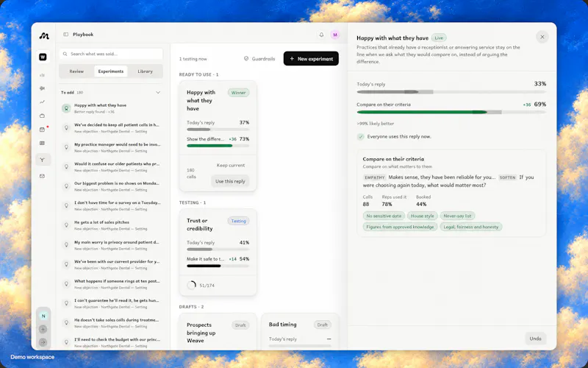
Task: Click lightbulb icon for 'We've decided to keep' row
Action: pos(66,127)
